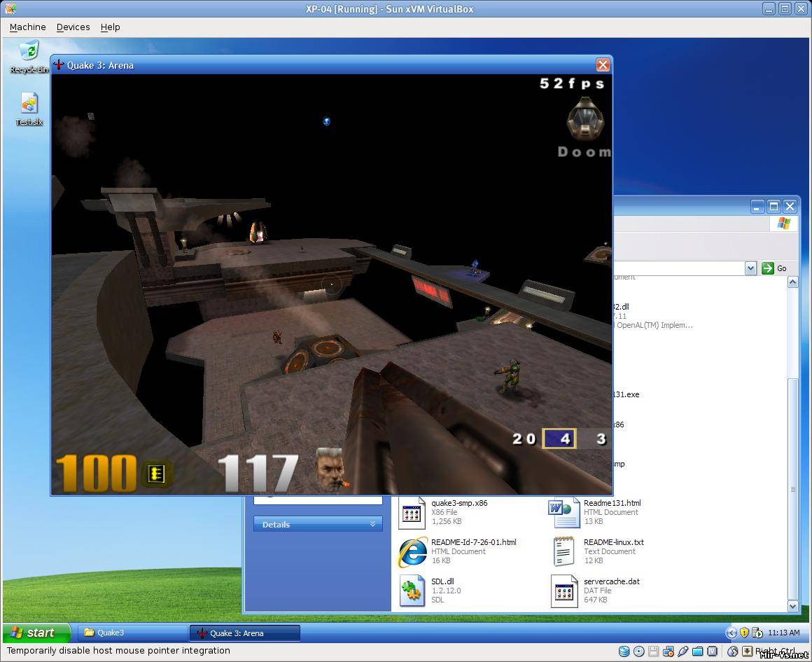
Task: Click the virtualization status chip icon
Action: point(713,651)
